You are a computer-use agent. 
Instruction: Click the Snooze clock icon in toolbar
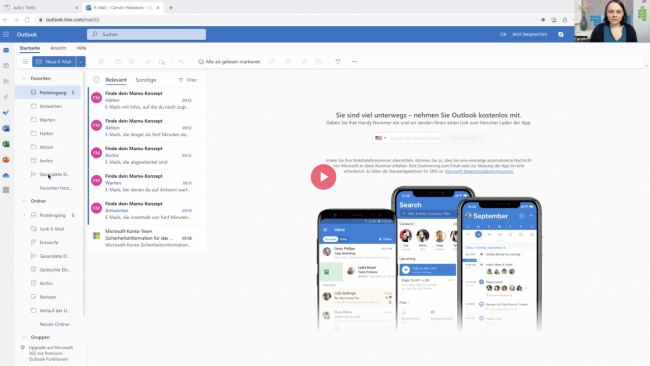(x=318, y=61)
